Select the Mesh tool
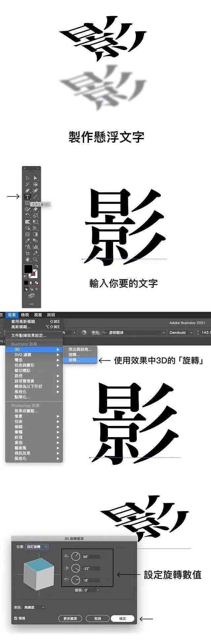This screenshot has width=211, height=644. [27, 234]
